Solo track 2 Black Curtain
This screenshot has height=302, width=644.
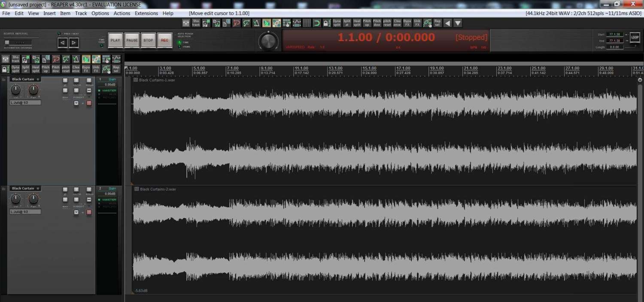click(89, 189)
